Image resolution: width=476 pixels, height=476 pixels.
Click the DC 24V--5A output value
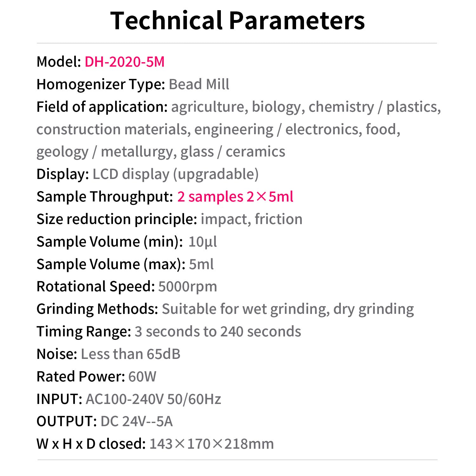point(136,421)
